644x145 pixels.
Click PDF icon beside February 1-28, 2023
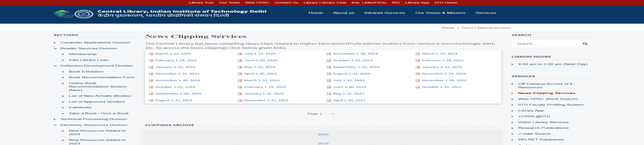[x=418, y=61]
